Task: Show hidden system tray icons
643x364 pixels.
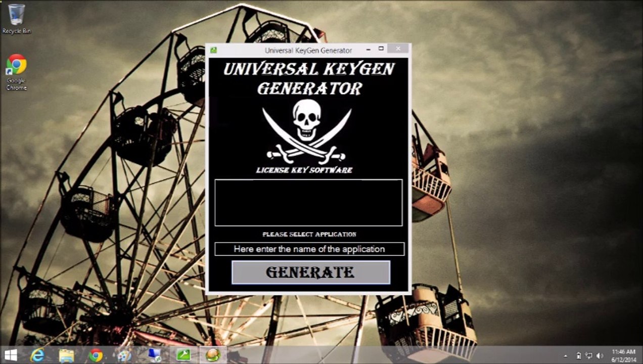Action: coord(566,356)
